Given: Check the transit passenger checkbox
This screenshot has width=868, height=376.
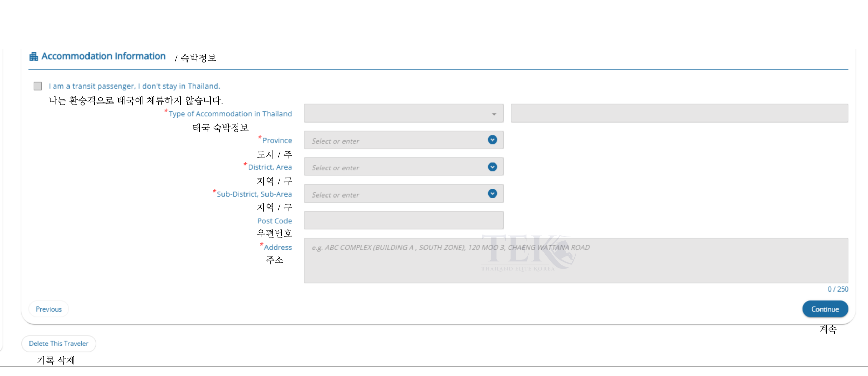Looking at the screenshot, I should [x=38, y=86].
